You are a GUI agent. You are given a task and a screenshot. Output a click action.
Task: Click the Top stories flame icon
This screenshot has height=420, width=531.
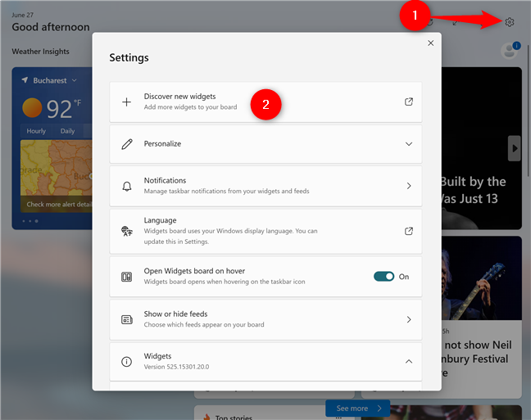[x=206, y=417]
